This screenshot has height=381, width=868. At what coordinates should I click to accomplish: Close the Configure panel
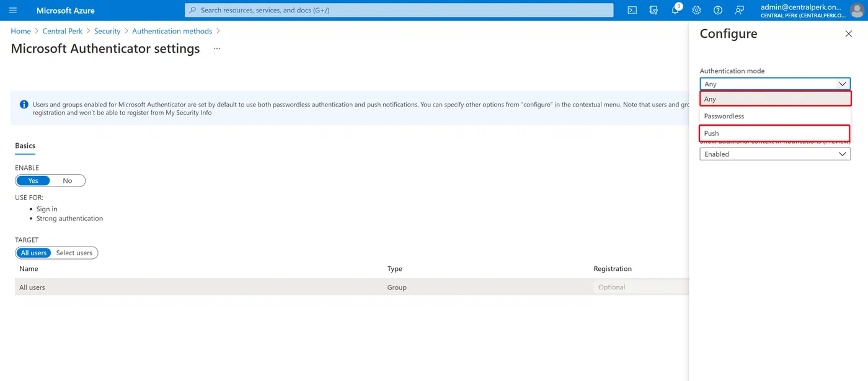click(x=849, y=34)
